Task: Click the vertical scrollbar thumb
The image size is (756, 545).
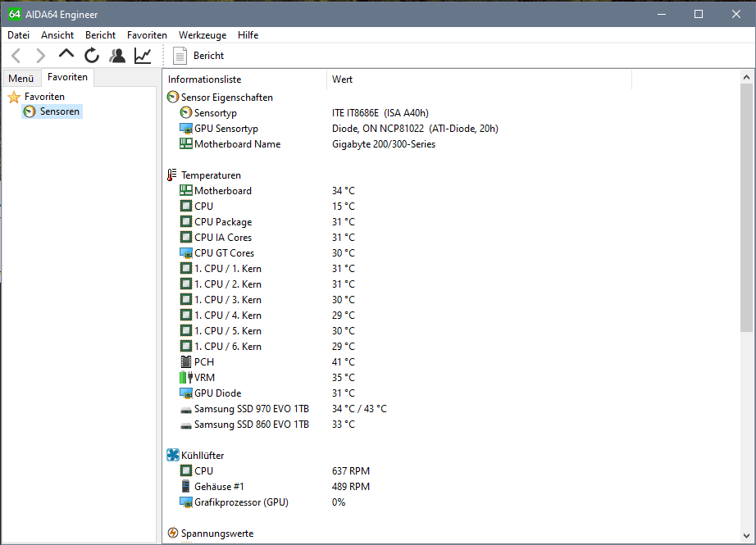Action: (x=746, y=207)
